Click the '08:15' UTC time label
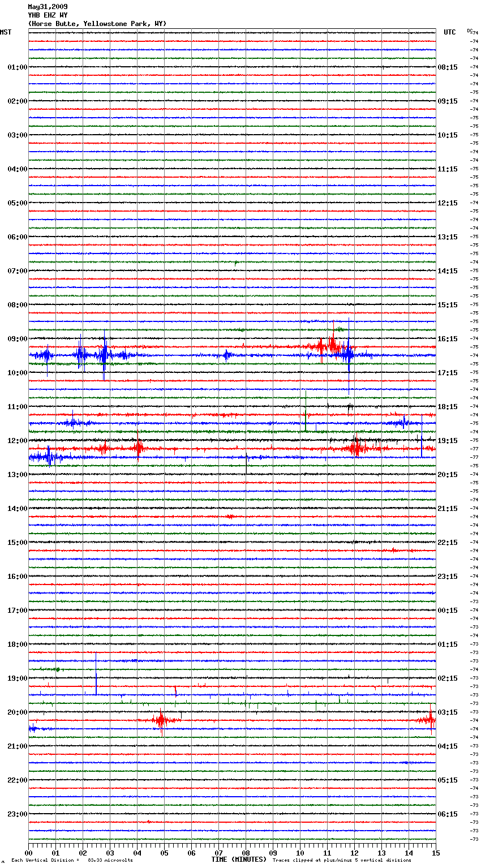The image size is (481, 868). point(448,67)
